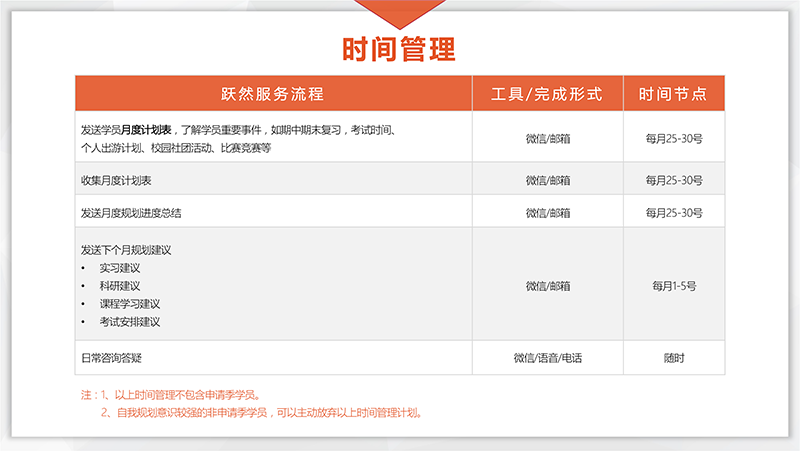Click the 跃然服务流程 header cell
Screen dimensions: 800x451
click(x=273, y=94)
